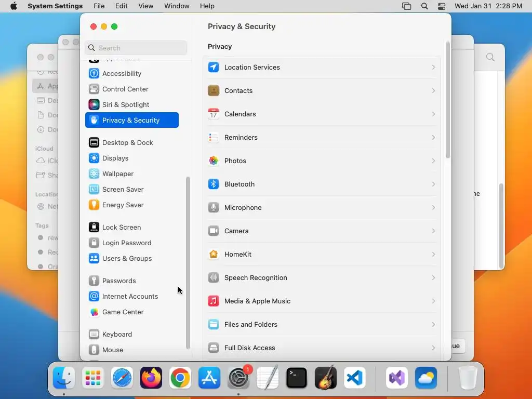Open the Apple menu
The image size is (532, 399).
click(14, 6)
